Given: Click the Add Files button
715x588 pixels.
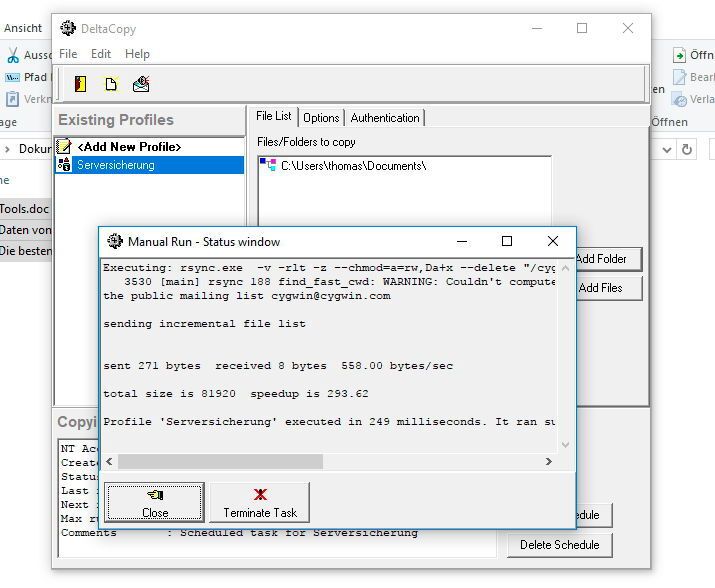Looking at the screenshot, I should (609, 288).
